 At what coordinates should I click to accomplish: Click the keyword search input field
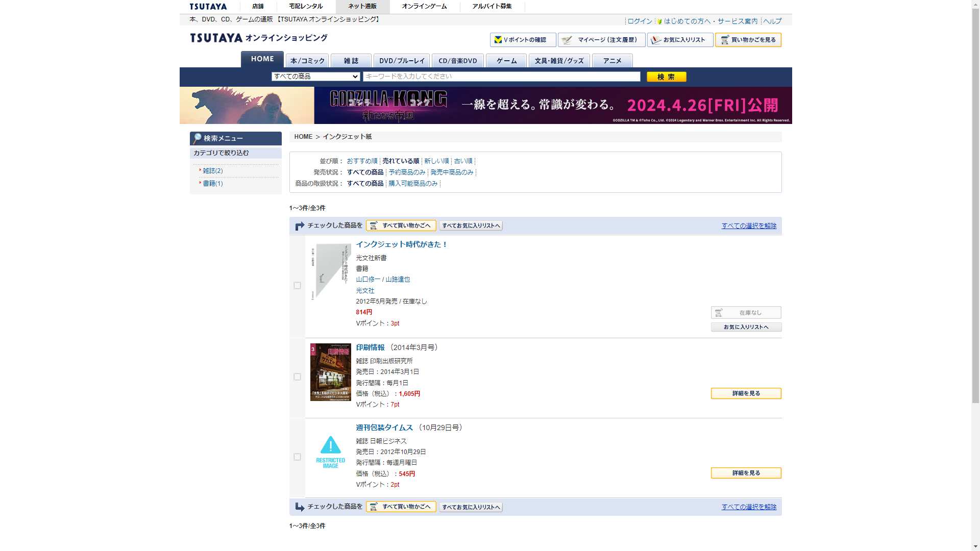pos(501,77)
